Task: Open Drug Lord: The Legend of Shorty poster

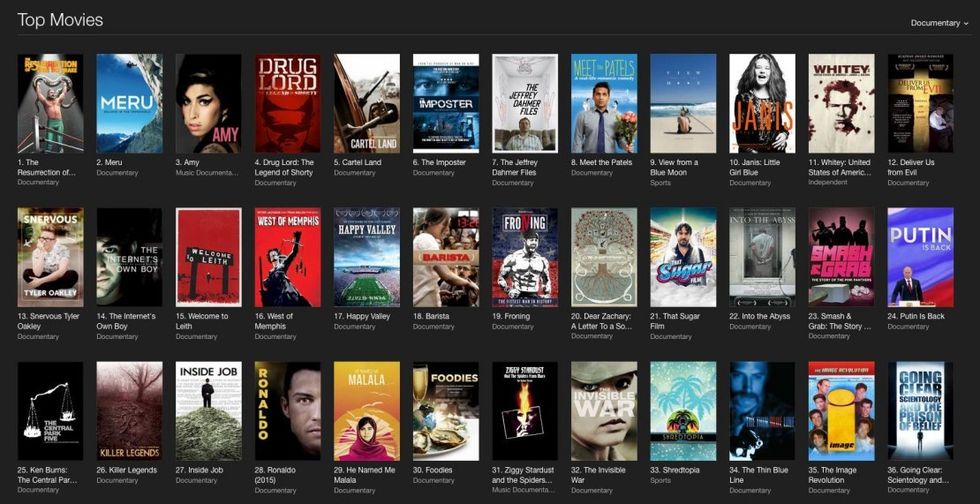Action: [x=288, y=104]
